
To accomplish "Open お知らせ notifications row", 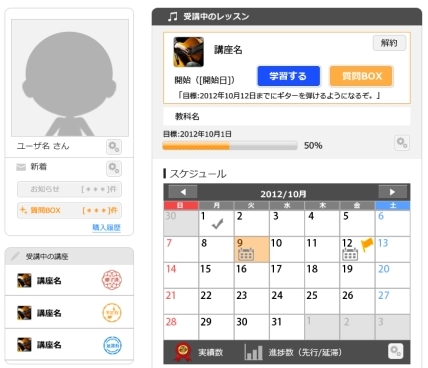I will pyautogui.click(x=69, y=189).
